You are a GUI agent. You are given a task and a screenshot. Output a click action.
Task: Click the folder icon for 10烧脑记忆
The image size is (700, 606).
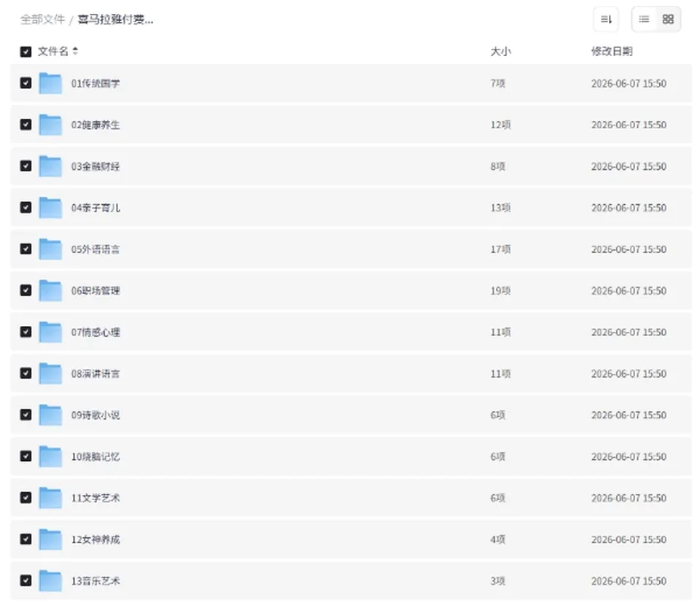(50, 457)
